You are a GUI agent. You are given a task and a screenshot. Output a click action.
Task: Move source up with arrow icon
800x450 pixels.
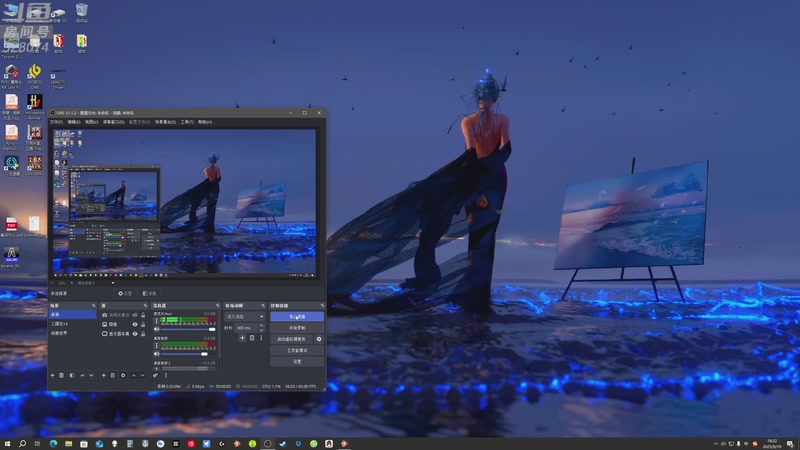tap(134, 376)
